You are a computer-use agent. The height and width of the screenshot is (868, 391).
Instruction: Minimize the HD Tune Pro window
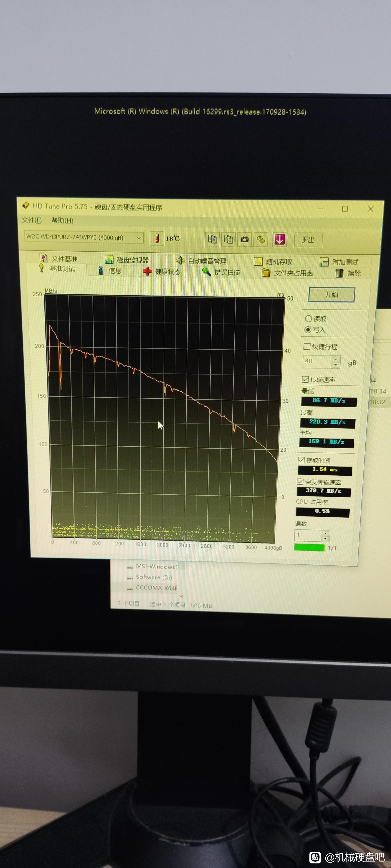[x=320, y=209]
